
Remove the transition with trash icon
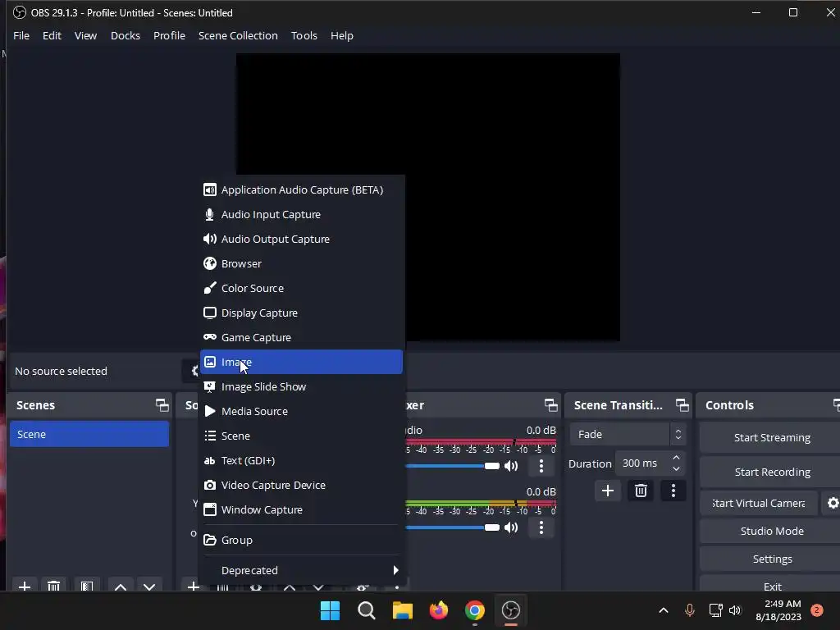point(641,491)
